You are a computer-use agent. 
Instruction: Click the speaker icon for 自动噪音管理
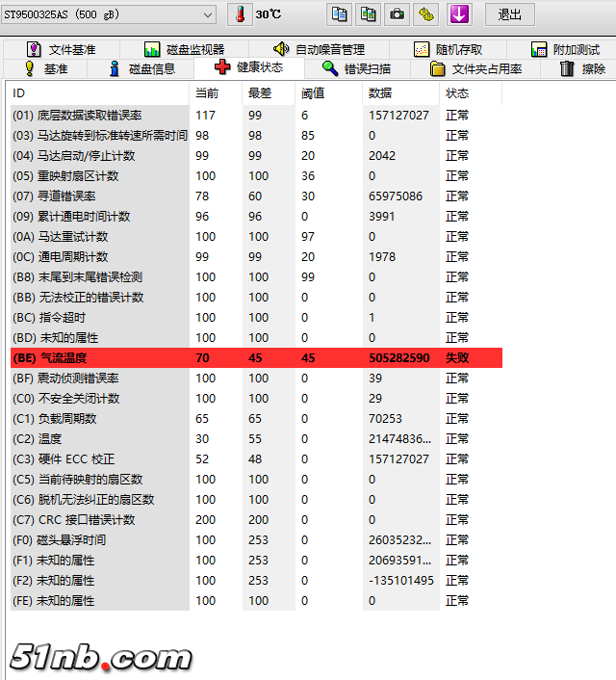[281, 49]
